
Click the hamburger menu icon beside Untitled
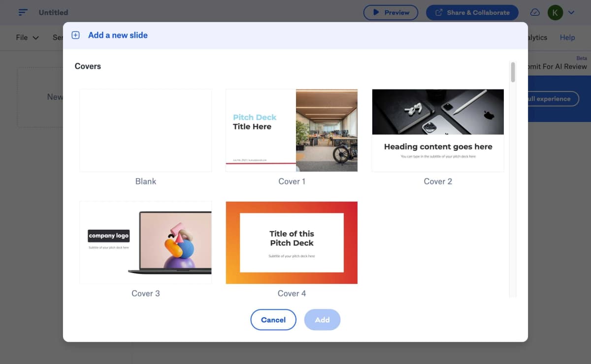pyautogui.click(x=23, y=12)
